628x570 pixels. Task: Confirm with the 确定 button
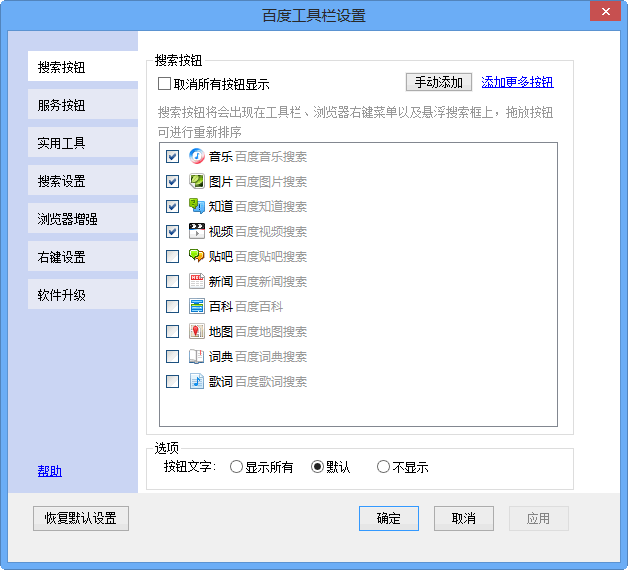click(389, 518)
